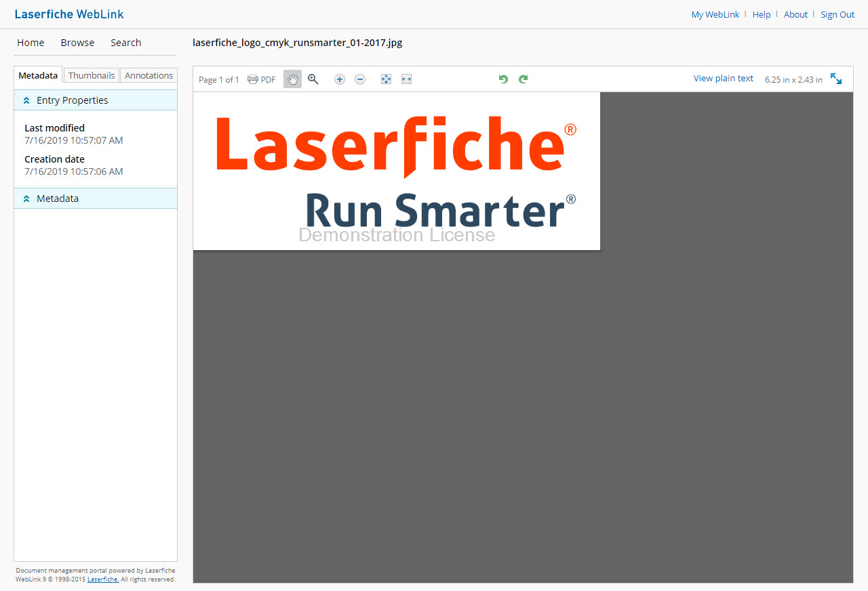Rotate the image counterclockwise
This screenshot has width=868, height=591.
[503, 79]
